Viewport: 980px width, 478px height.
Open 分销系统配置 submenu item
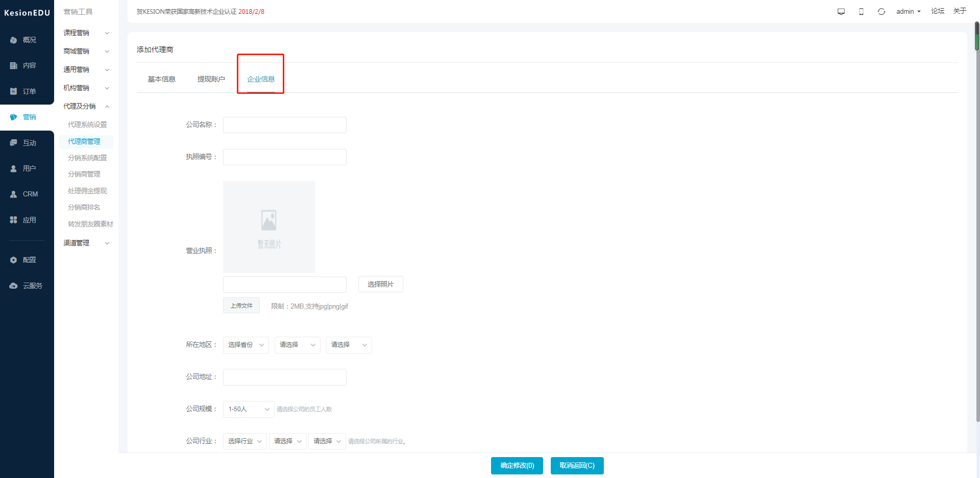pyautogui.click(x=87, y=158)
